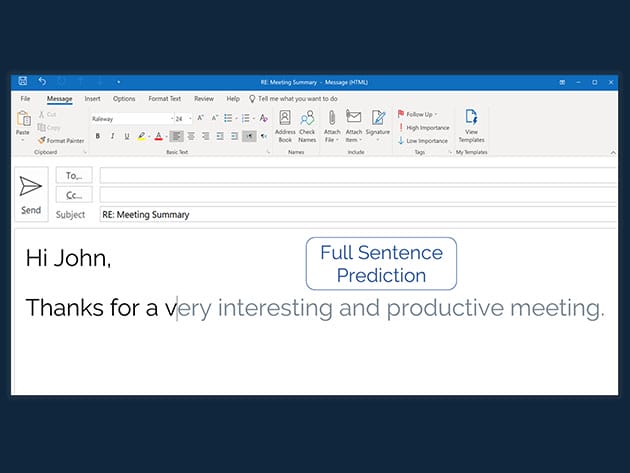Toggle Bold formatting
The width and height of the screenshot is (630, 473).
coord(97,136)
